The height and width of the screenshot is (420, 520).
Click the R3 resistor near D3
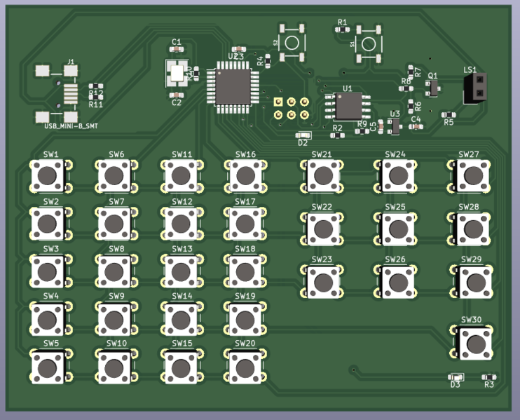(x=489, y=377)
